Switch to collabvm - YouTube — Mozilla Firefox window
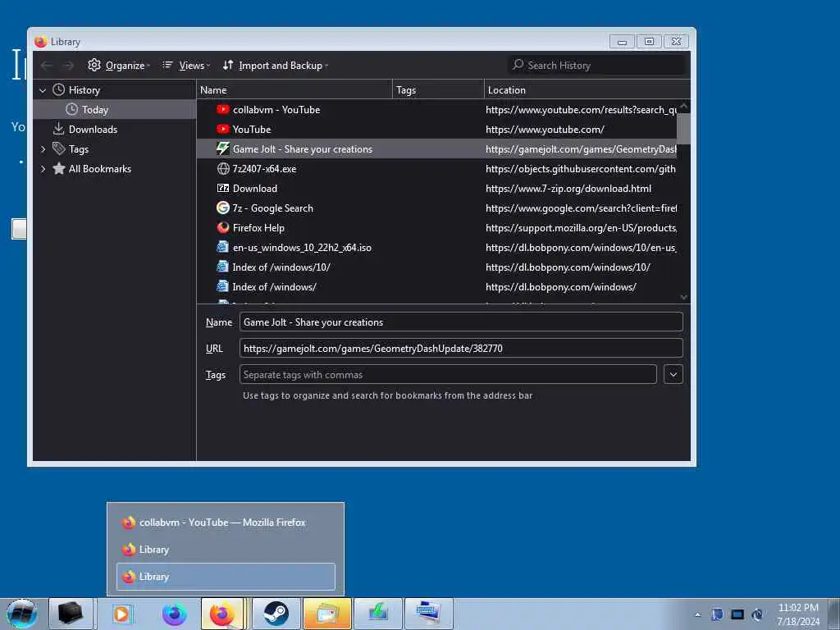The image size is (840, 630). (226, 523)
